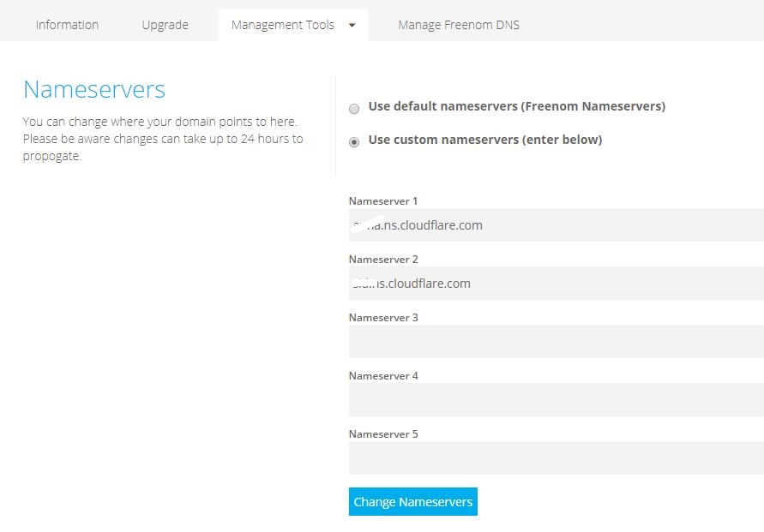764x532 pixels.
Task: Select the Management Tools tab label
Action: (282, 25)
